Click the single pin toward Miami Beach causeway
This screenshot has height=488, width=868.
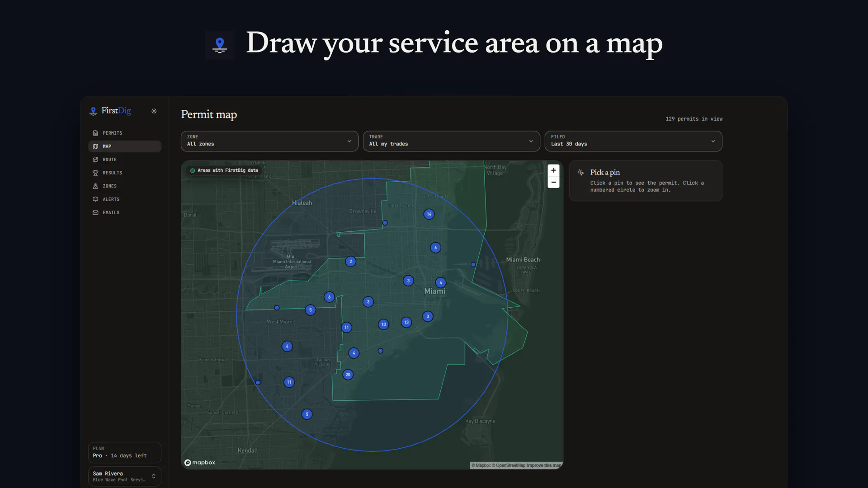473,264
